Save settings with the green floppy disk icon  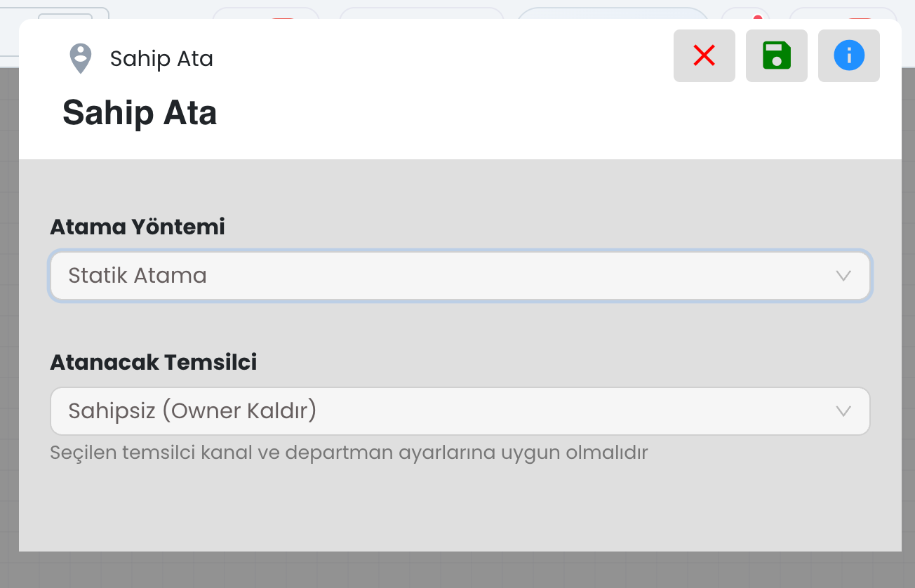pos(776,56)
